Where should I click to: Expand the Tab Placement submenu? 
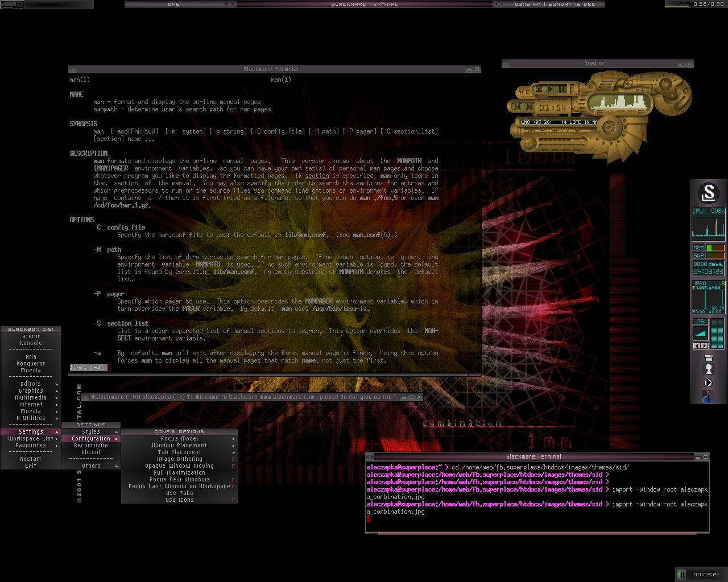(x=179, y=452)
